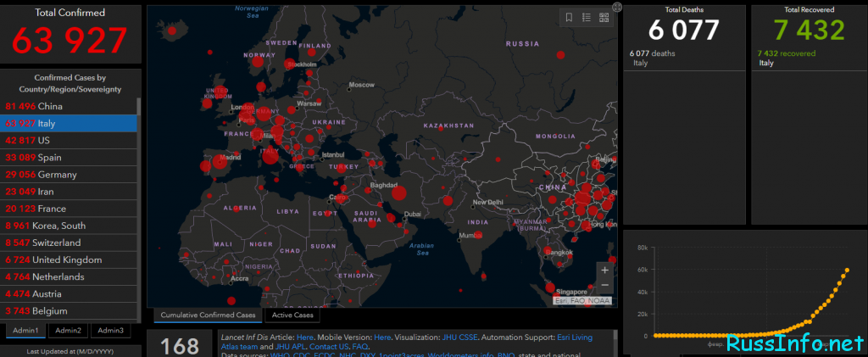Click the red case marker near Stockholm
The image size is (868, 357).
pos(289,64)
